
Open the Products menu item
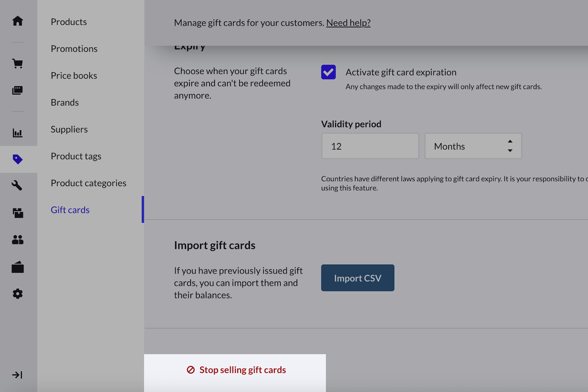69,22
